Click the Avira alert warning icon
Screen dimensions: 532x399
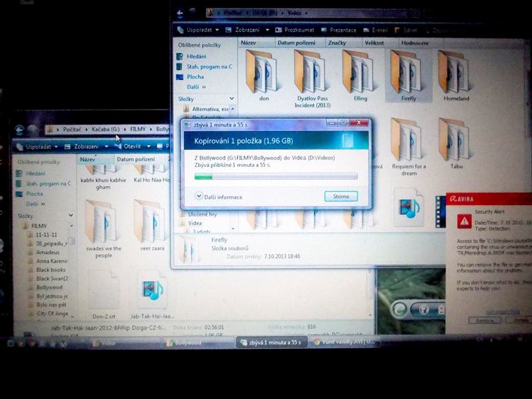464,221
